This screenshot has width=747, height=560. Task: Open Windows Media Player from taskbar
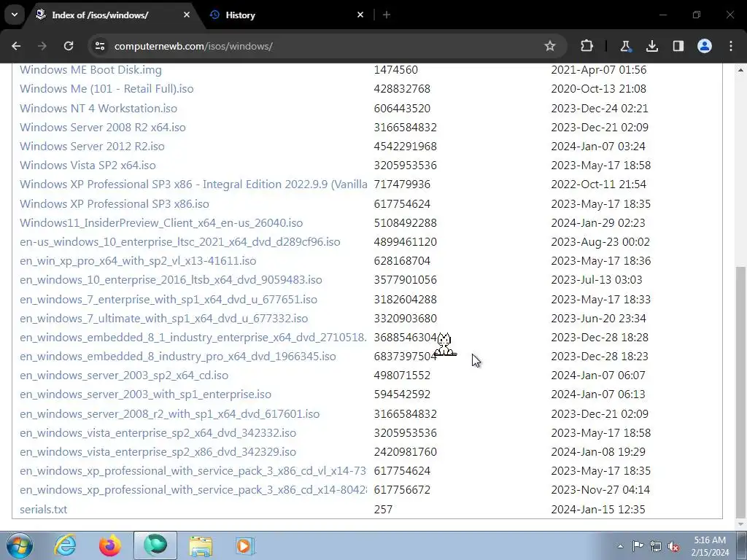point(246,545)
